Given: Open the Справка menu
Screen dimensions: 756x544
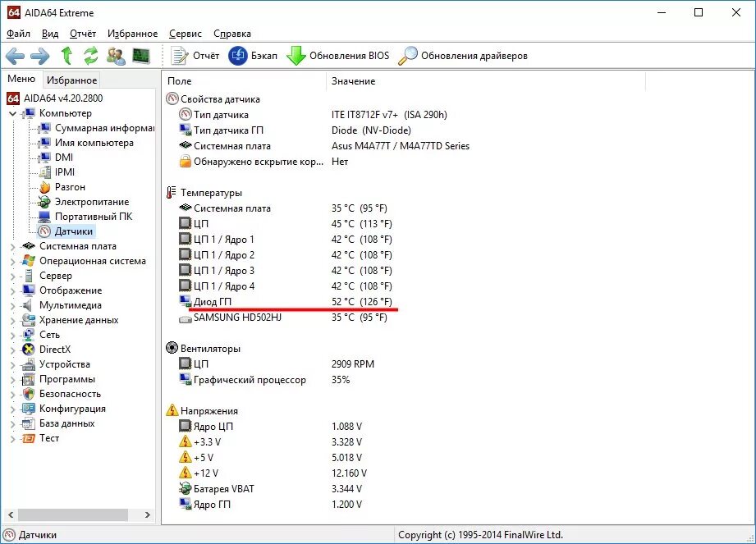Looking at the screenshot, I should tap(232, 34).
